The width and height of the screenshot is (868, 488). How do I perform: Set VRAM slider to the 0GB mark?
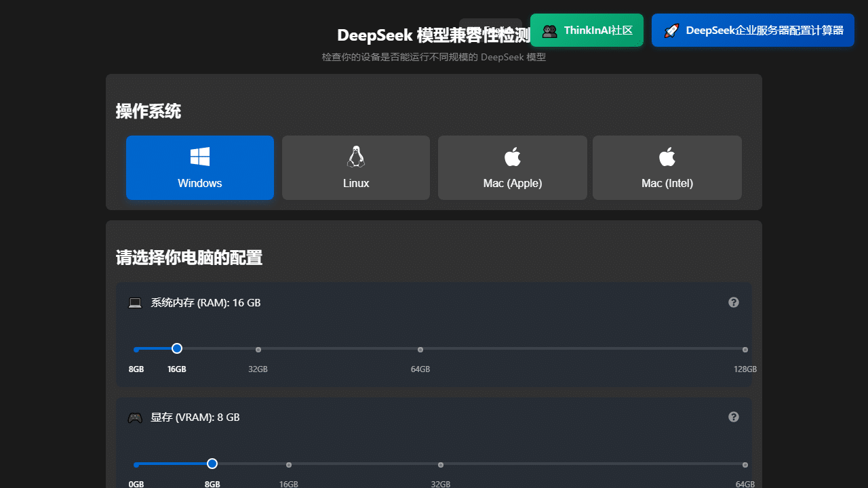coord(136,465)
